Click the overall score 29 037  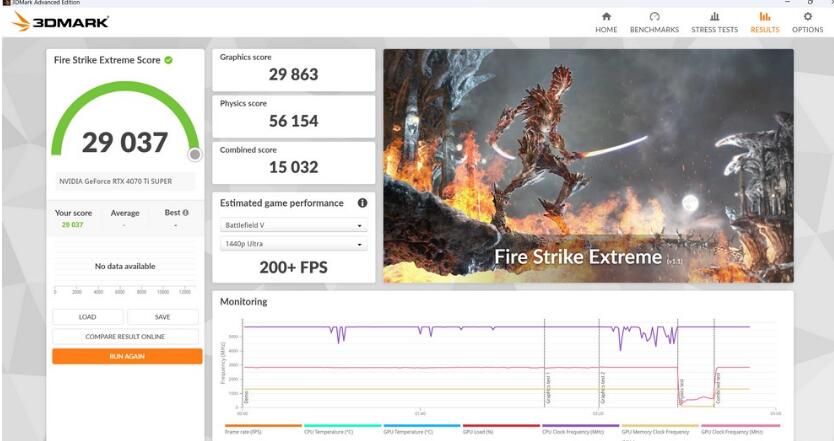[125, 142]
